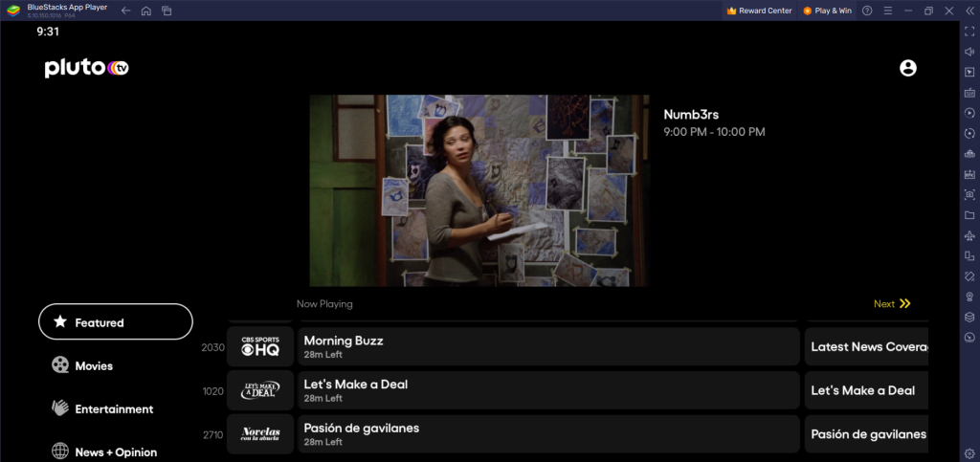Click the airplane icon in sidebar
980x462 pixels.
tap(969, 235)
